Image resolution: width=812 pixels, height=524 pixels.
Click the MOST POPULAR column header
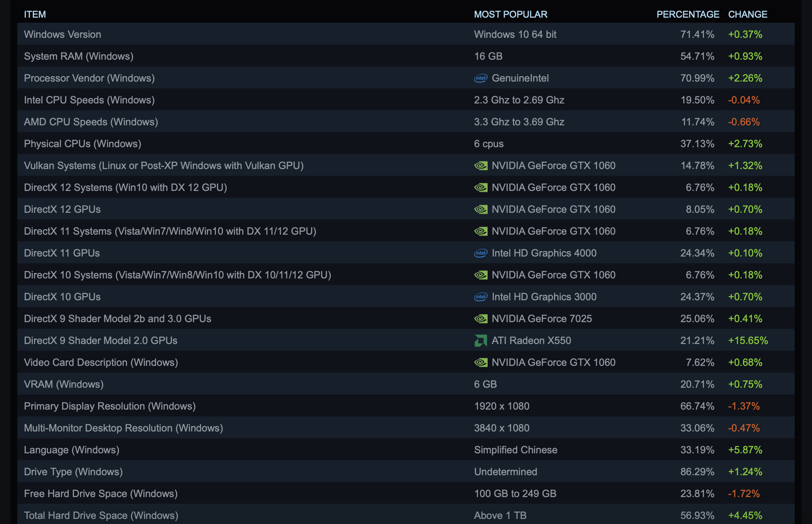[x=510, y=14]
